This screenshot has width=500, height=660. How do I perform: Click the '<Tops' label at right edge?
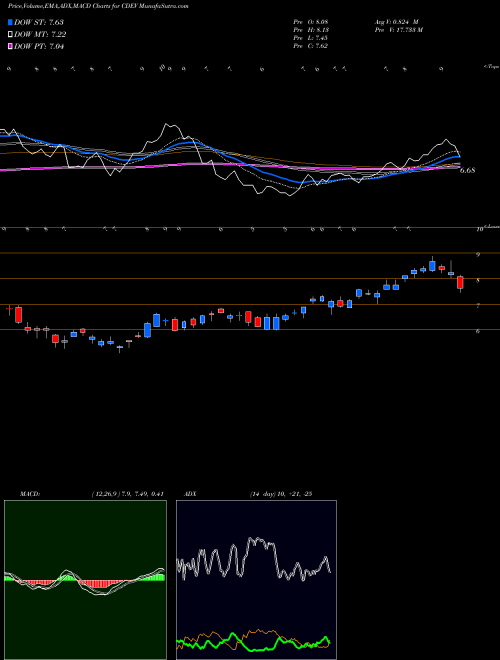491,67
